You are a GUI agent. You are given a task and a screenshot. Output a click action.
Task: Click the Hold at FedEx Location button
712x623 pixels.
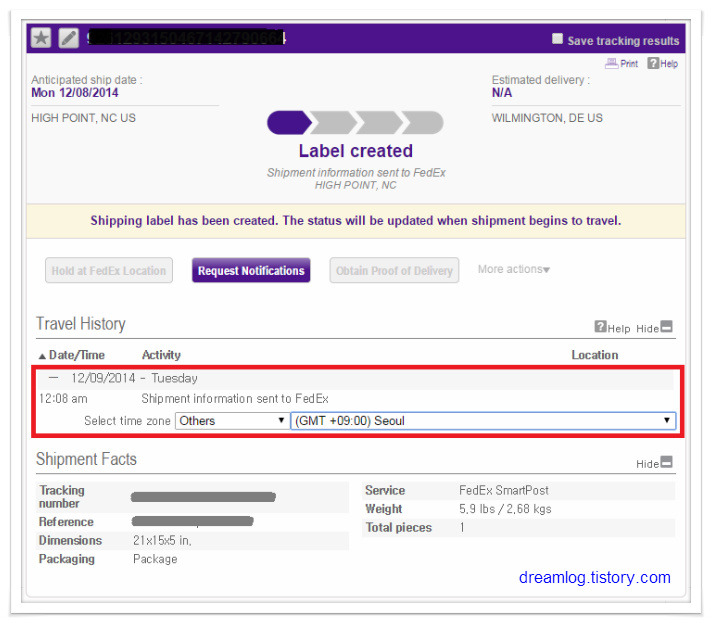[x=109, y=271]
